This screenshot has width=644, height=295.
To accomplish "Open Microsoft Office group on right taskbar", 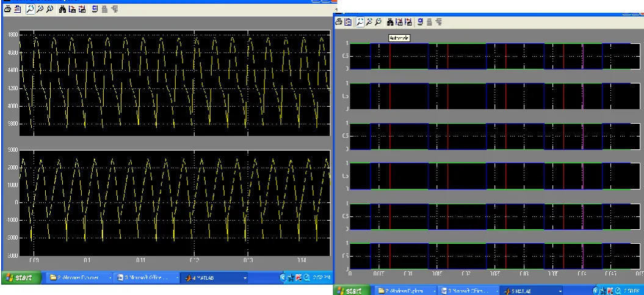I will (x=468, y=291).
